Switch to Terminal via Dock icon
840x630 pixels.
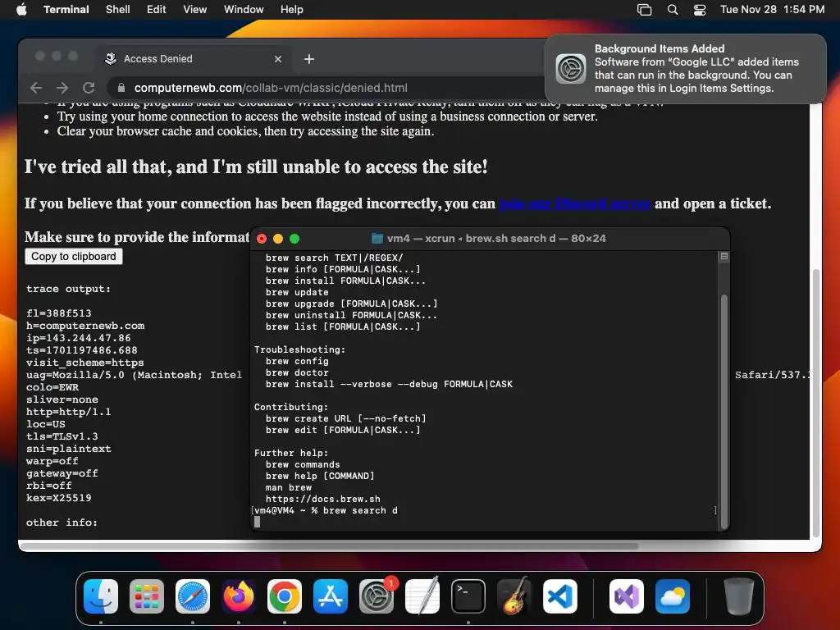tap(468, 596)
